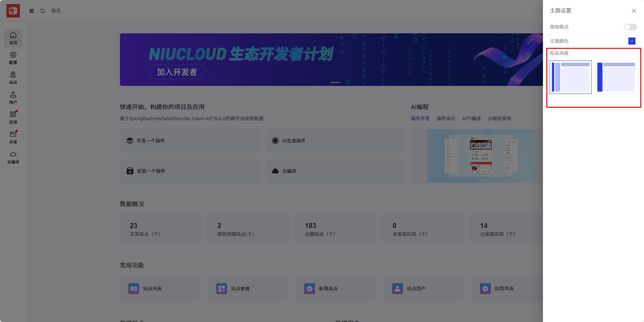Screen dimensions: 644x322
Task: Select the first two-column layout style
Action: click(x=571, y=77)
